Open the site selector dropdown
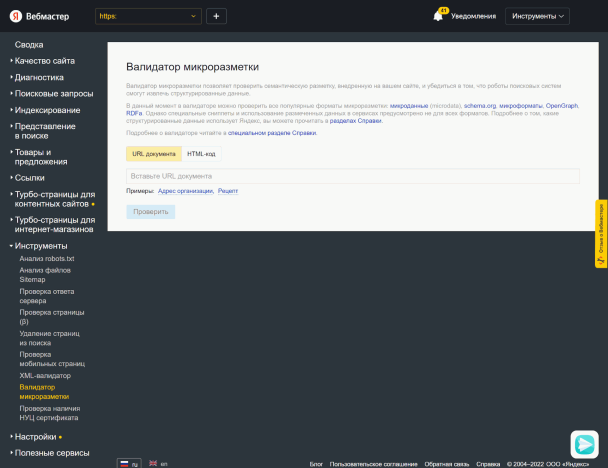Viewport: 608px width, 468px height. pyautogui.click(x=148, y=16)
